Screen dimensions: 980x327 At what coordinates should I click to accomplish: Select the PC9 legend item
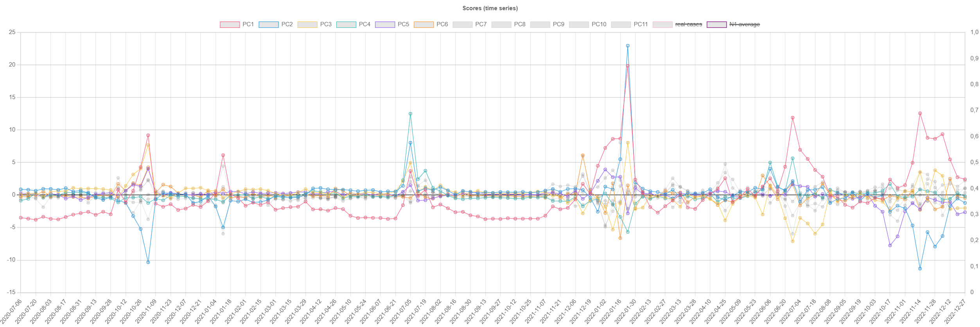(558, 24)
